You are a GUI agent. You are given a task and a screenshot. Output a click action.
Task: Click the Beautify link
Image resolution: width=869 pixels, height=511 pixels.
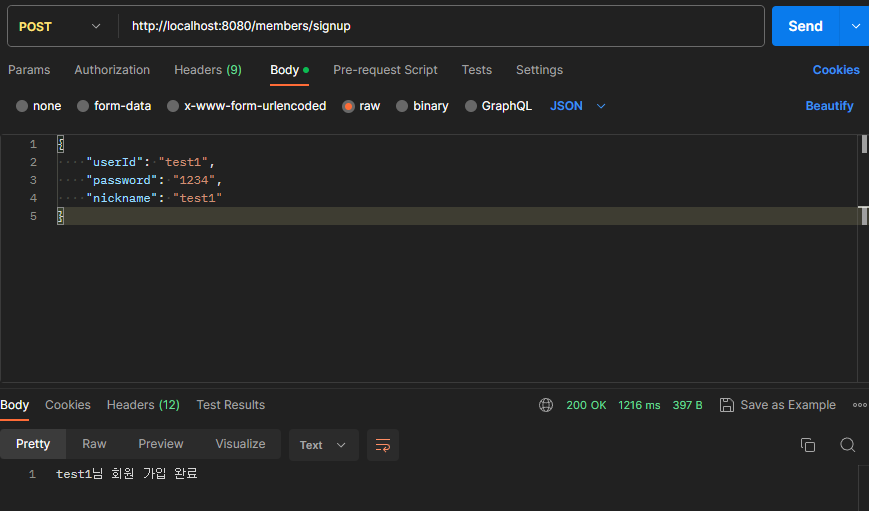[x=829, y=106]
